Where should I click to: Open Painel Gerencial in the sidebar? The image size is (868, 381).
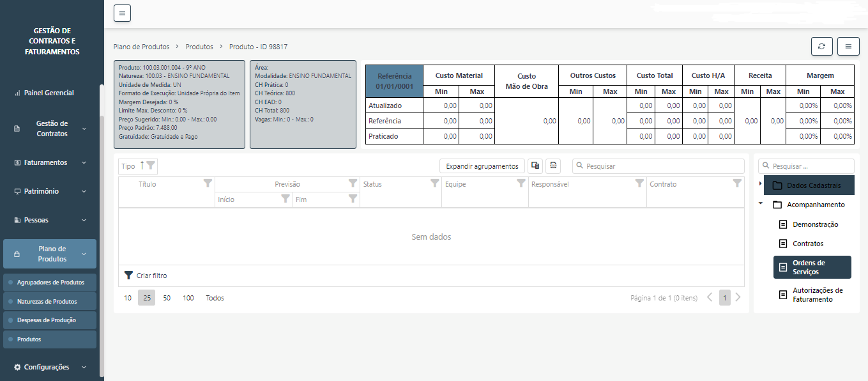tap(49, 93)
